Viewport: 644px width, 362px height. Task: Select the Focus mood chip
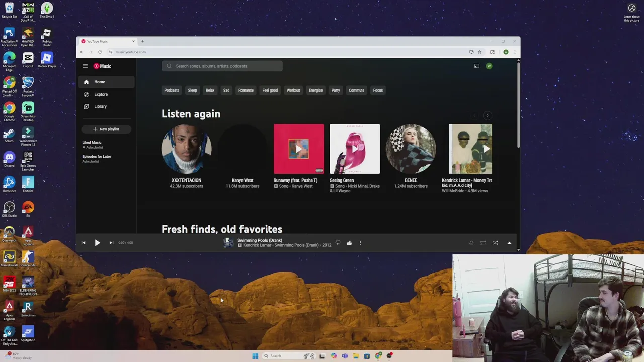point(378,90)
